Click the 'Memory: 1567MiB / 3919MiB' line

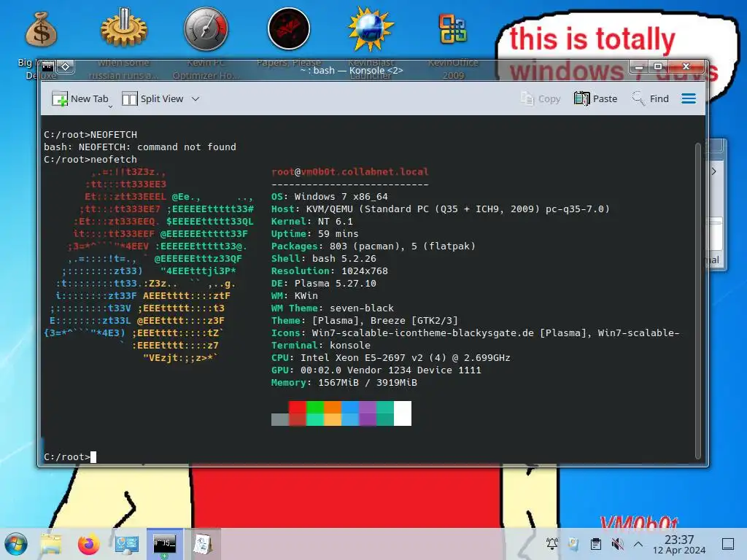[x=344, y=382]
